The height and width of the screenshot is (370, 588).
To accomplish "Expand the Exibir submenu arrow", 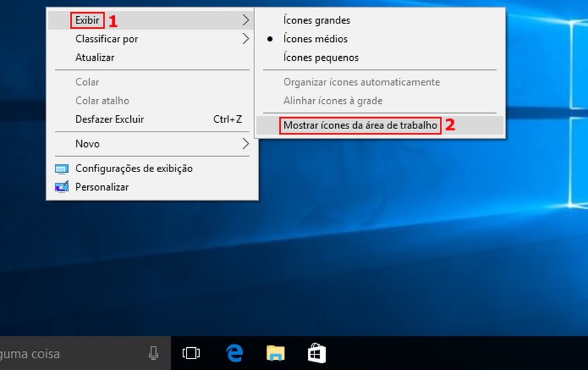I will [x=246, y=20].
